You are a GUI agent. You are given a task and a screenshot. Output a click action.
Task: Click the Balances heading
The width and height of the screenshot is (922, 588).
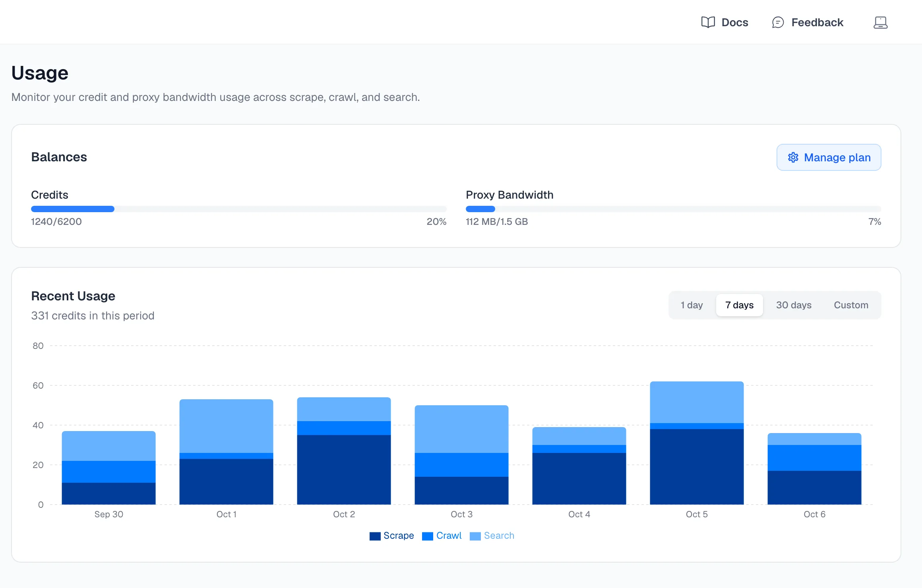coord(59,157)
